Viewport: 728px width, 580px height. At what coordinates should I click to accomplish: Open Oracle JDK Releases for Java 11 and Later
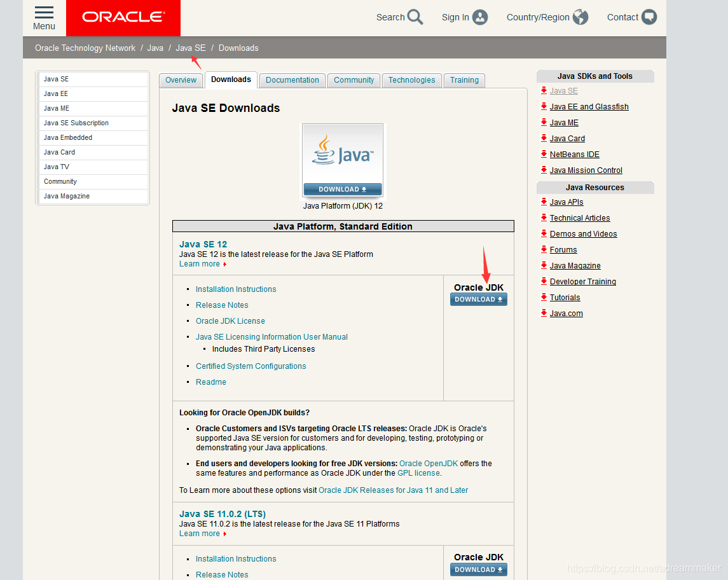(x=394, y=490)
